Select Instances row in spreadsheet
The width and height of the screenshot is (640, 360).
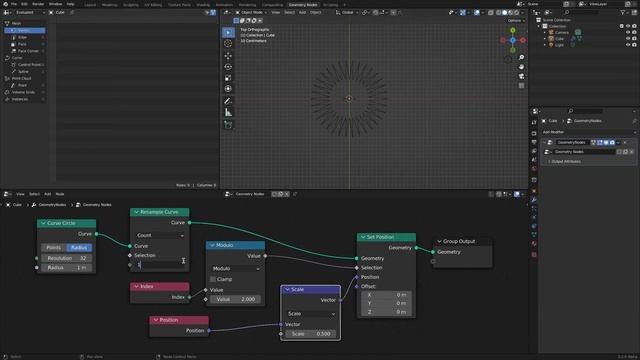tap(24, 99)
